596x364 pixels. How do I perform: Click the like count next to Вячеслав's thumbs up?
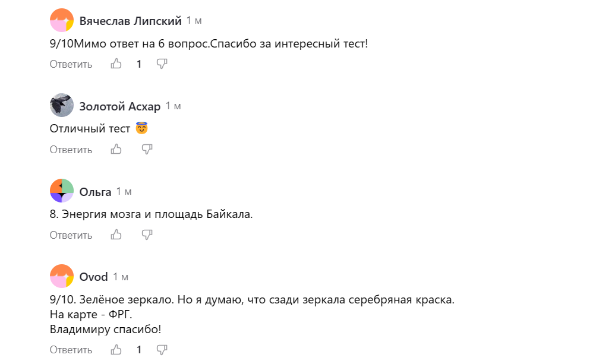coord(138,64)
